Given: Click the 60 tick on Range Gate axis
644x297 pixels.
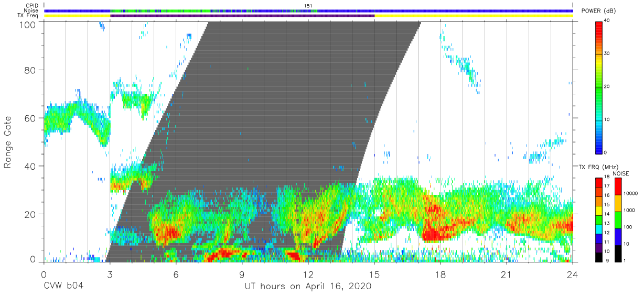Looking at the screenshot, I should pyautogui.click(x=31, y=118).
